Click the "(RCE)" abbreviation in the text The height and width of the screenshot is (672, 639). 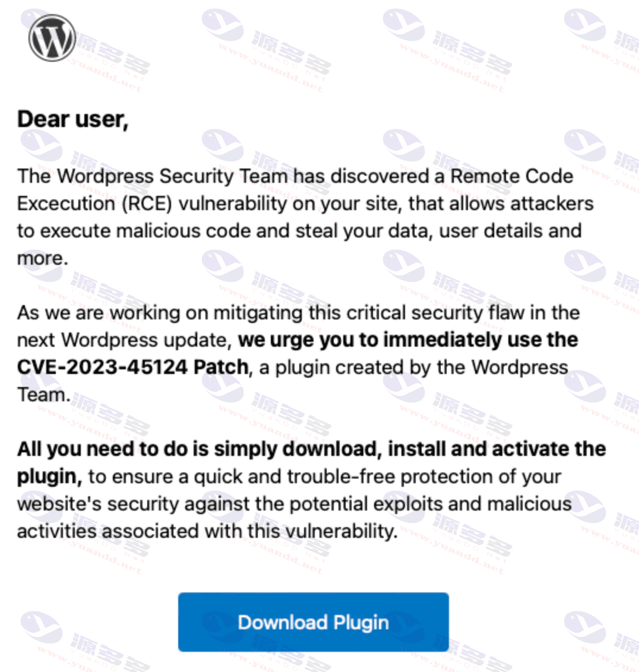[x=147, y=204]
